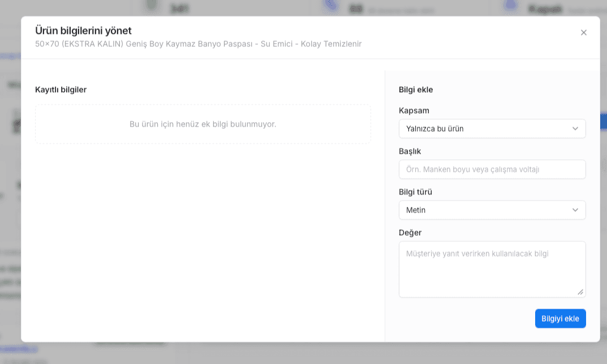This screenshot has height=364, width=607.
Task: Click the Kapsam field label
Action: (414, 111)
